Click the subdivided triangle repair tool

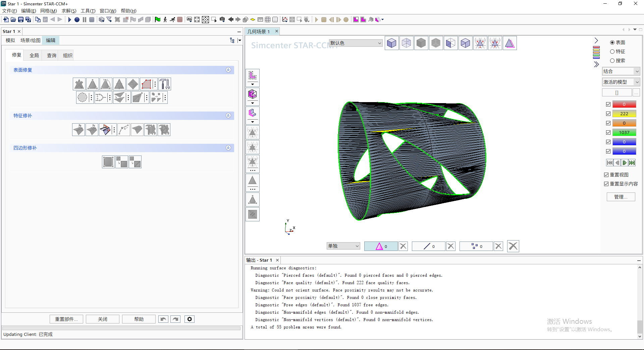click(119, 84)
